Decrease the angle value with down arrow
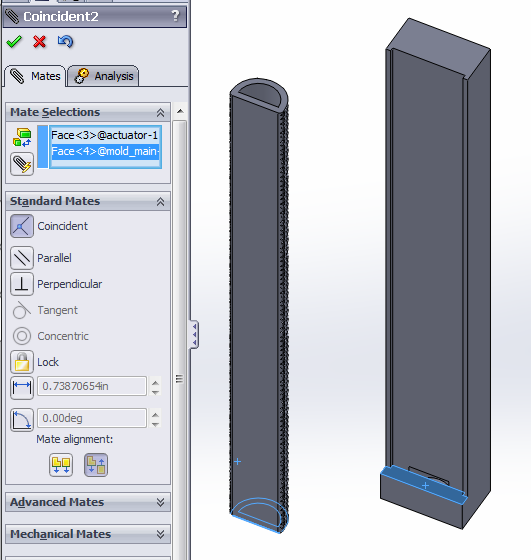This screenshot has width=531, height=560. click(x=155, y=425)
